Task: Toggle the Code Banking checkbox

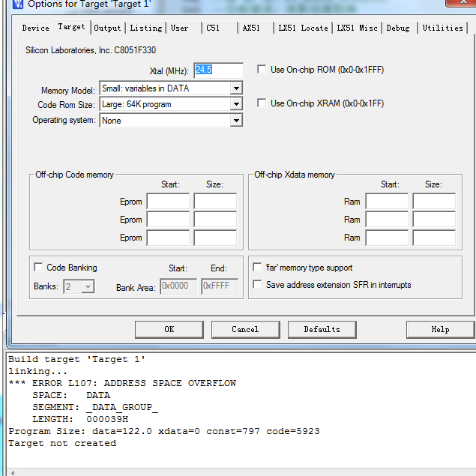Action: (38, 267)
